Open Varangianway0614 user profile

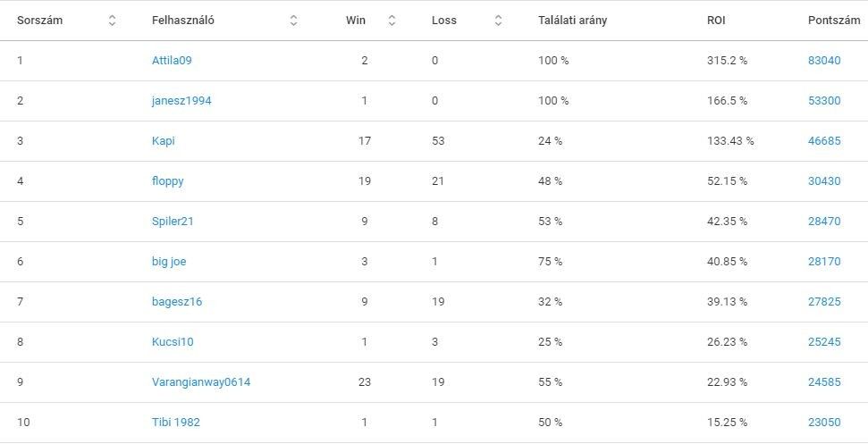(x=201, y=382)
